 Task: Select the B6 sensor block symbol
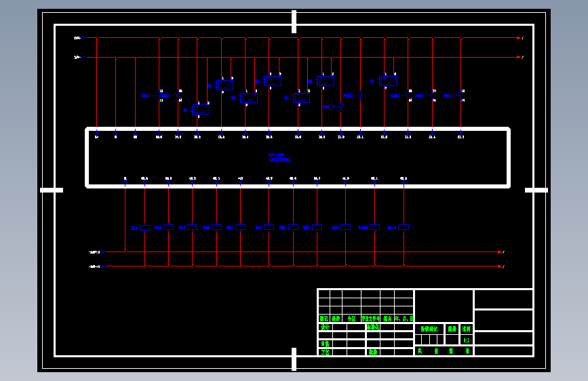tap(325, 81)
